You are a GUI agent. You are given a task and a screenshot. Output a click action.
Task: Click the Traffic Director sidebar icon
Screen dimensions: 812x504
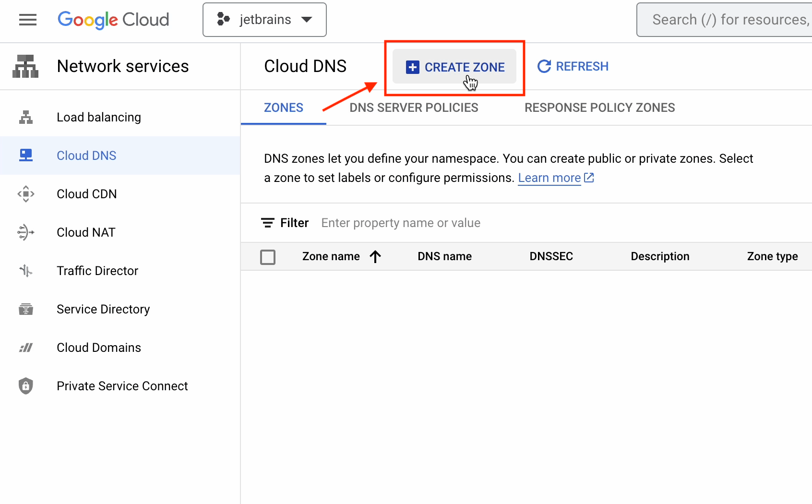coord(26,271)
